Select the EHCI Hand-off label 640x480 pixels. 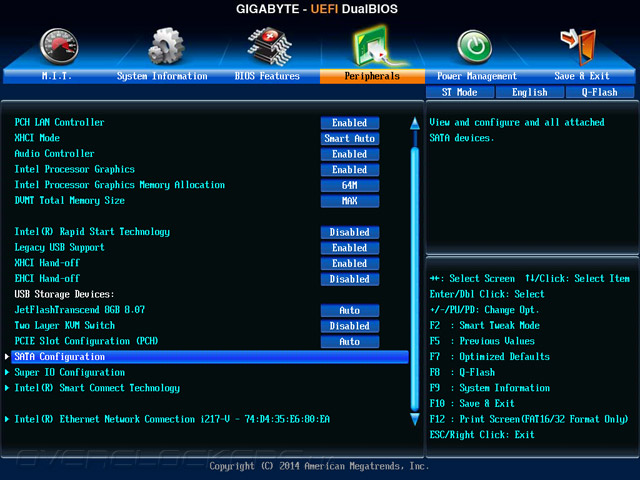(x=47, y=278)
